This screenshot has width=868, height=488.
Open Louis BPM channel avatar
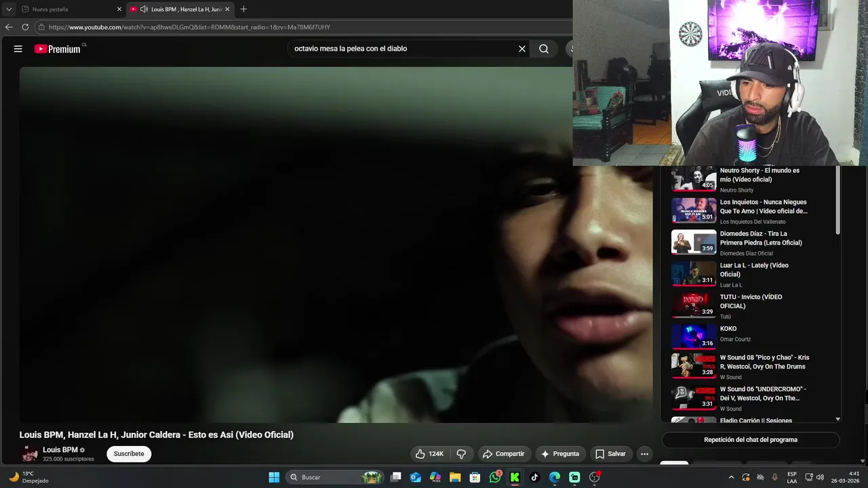29,454
